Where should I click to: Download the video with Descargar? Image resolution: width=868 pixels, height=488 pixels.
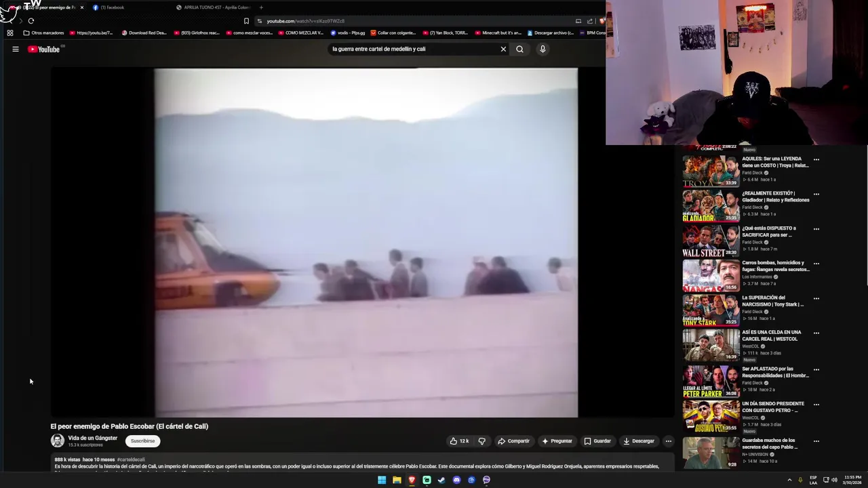639,441
